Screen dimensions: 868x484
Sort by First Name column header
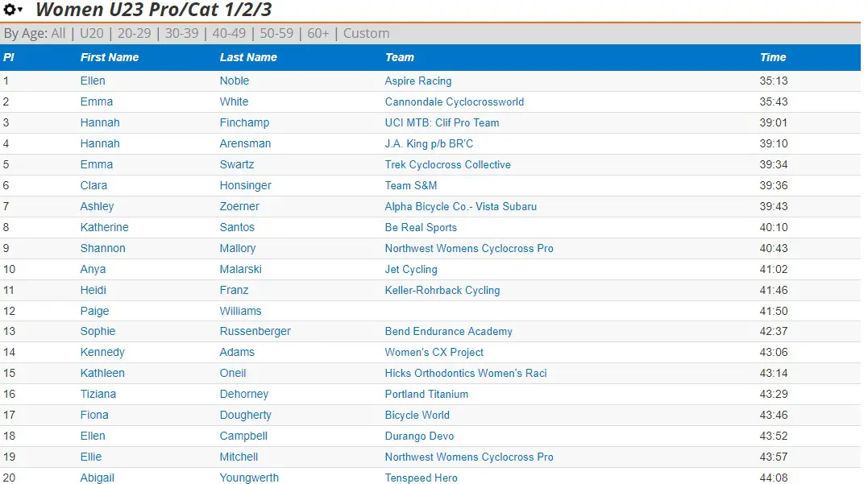coord(110,57)
